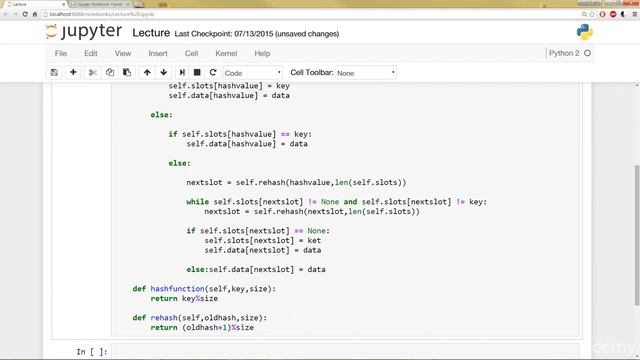
Task: Click the 'nextslot = self.rehash(hashvalue,len(self.slots))' line
Action: tap(296, 183)
